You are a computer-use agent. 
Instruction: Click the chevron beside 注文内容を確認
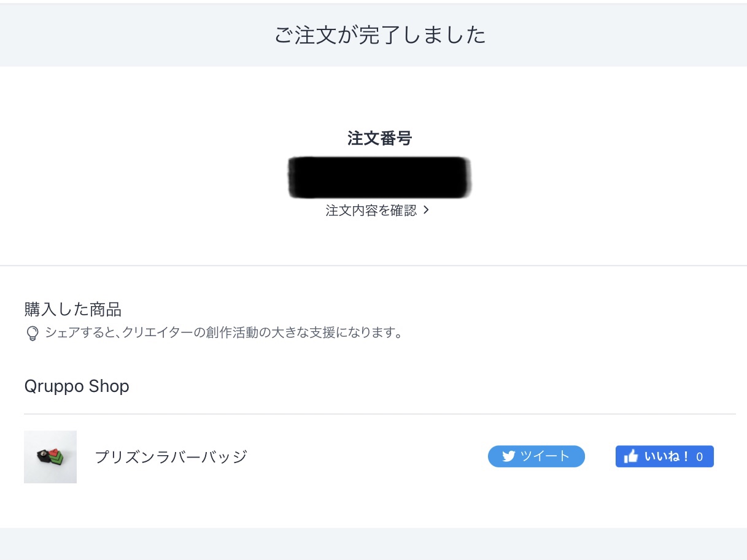pyautogui.click(x=427, y=210)
